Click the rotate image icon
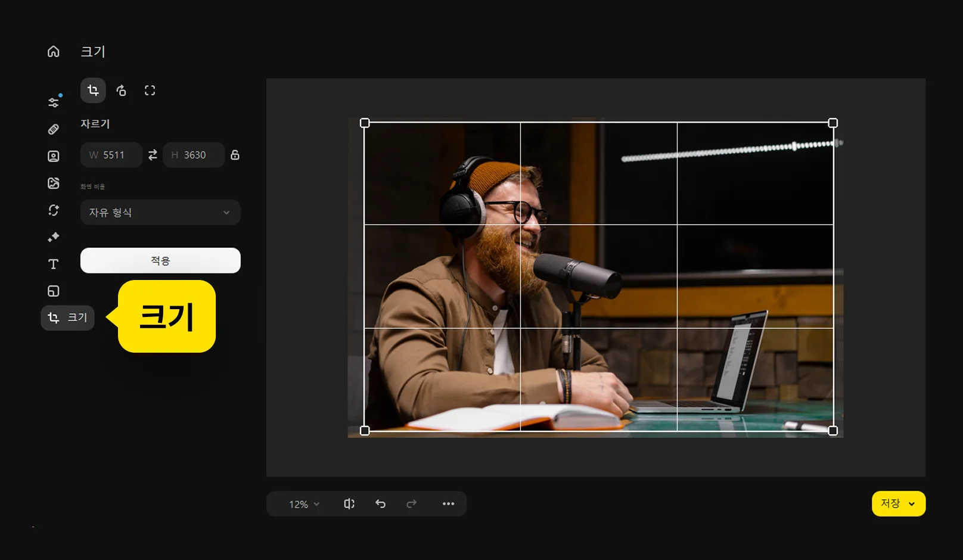This screenshot has height=560, width=963. [x=122, y=91]
